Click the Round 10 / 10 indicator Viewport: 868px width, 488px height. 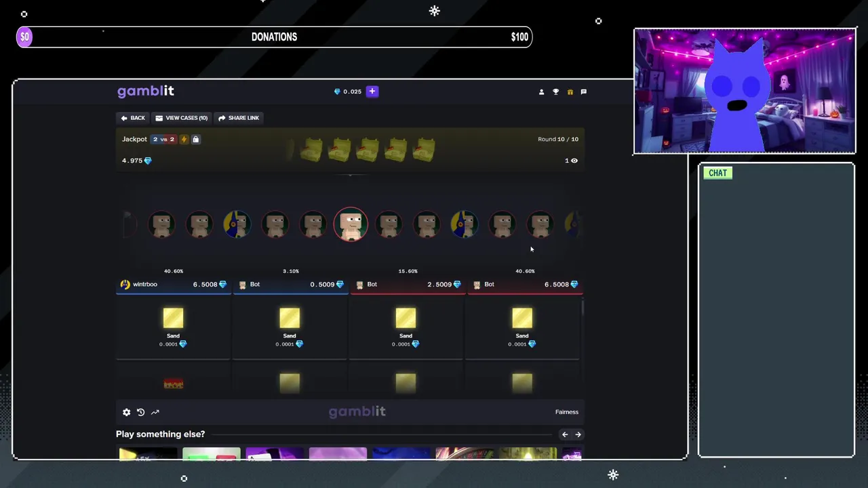point(558,140)
